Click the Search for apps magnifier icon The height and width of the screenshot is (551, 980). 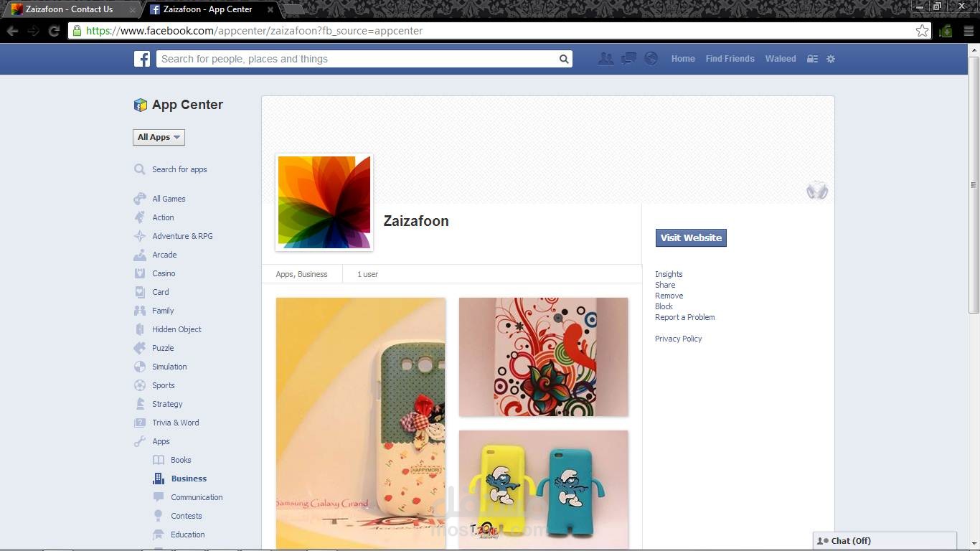(x=140, y=169)
